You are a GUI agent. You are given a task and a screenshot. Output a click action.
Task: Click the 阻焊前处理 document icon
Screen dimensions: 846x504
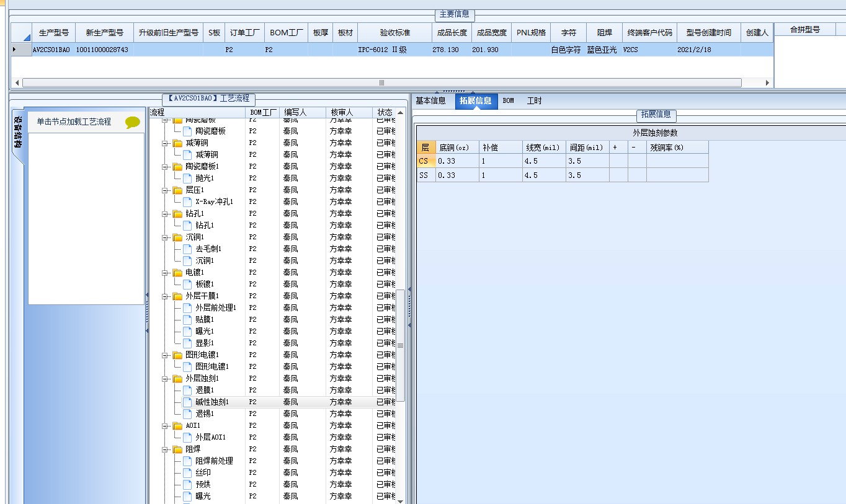point(188,461)
